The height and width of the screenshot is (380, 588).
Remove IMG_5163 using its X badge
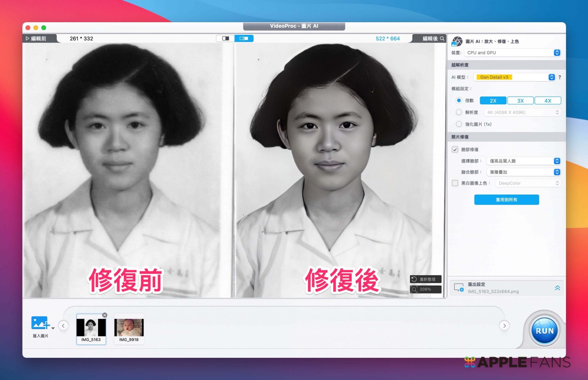(x=105, y=315)
